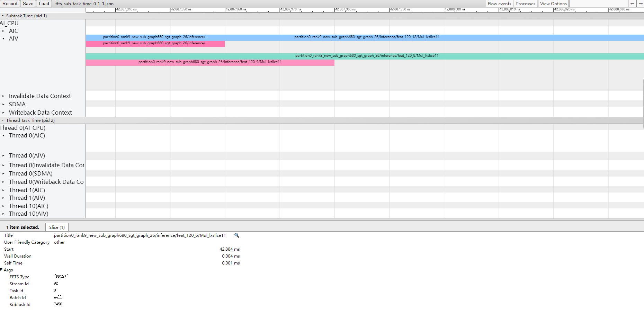Expand Thread 0(SDMA) row

pos(3,174)
